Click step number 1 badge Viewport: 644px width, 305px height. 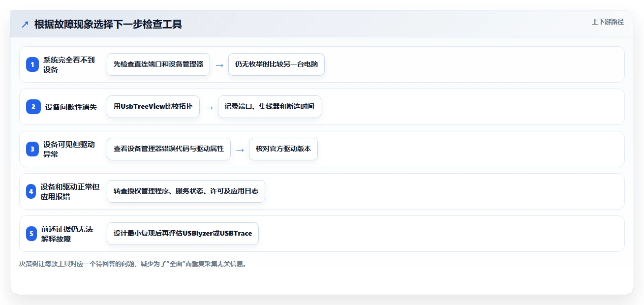(32, 64)
